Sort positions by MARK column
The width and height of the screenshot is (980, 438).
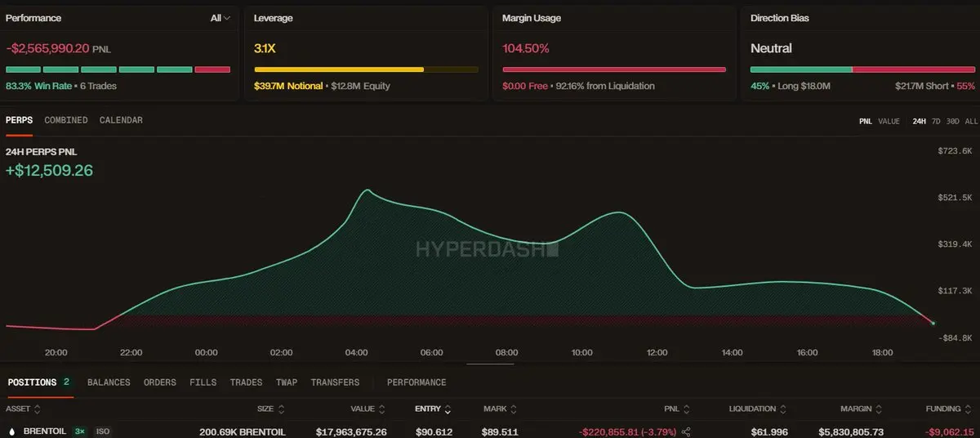click(x=500, y=409)
